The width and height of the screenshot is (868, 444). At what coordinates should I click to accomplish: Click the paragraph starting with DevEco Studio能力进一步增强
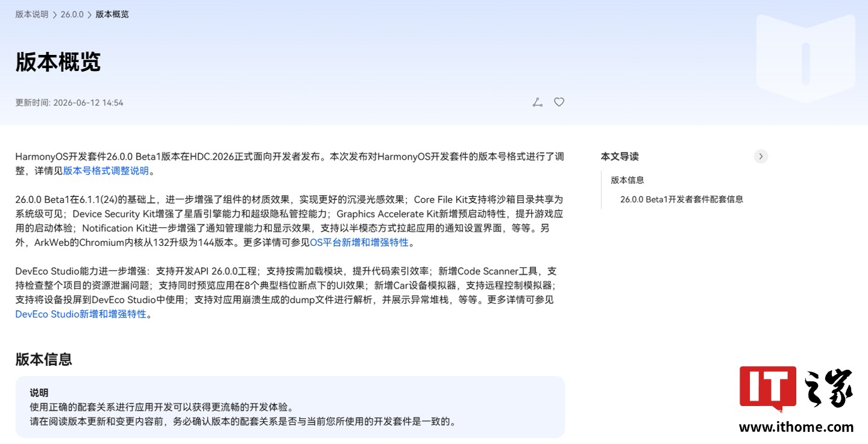pos(287,292)
